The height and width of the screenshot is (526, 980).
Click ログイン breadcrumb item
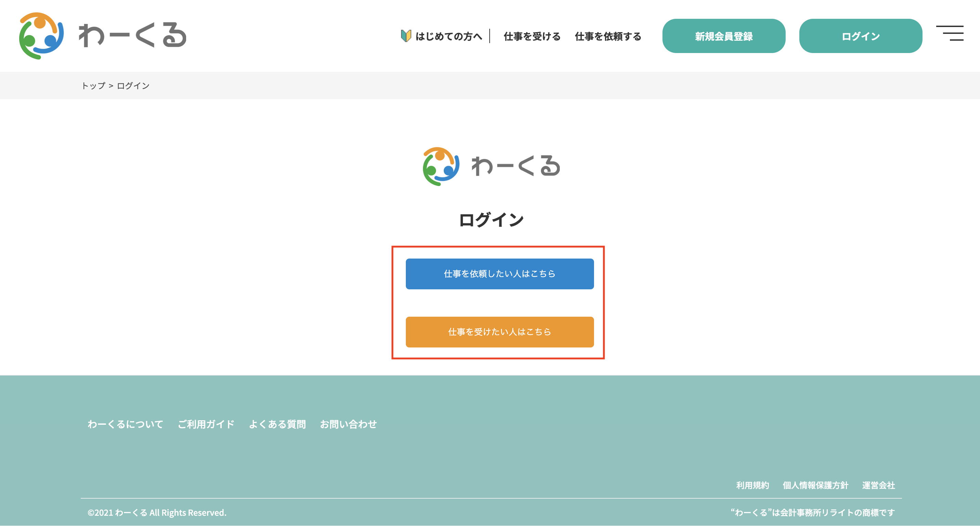(133, 86)
